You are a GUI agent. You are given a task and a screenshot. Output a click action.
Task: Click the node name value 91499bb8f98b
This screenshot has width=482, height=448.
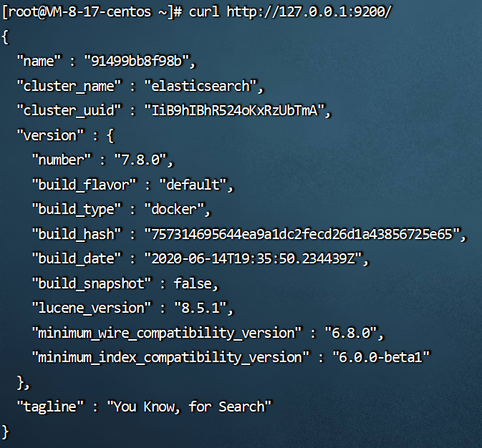click(x=139, y=59)
